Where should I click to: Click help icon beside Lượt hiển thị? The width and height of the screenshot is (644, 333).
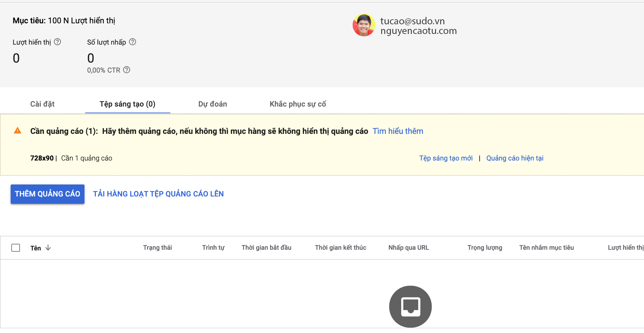click(58, 42)
